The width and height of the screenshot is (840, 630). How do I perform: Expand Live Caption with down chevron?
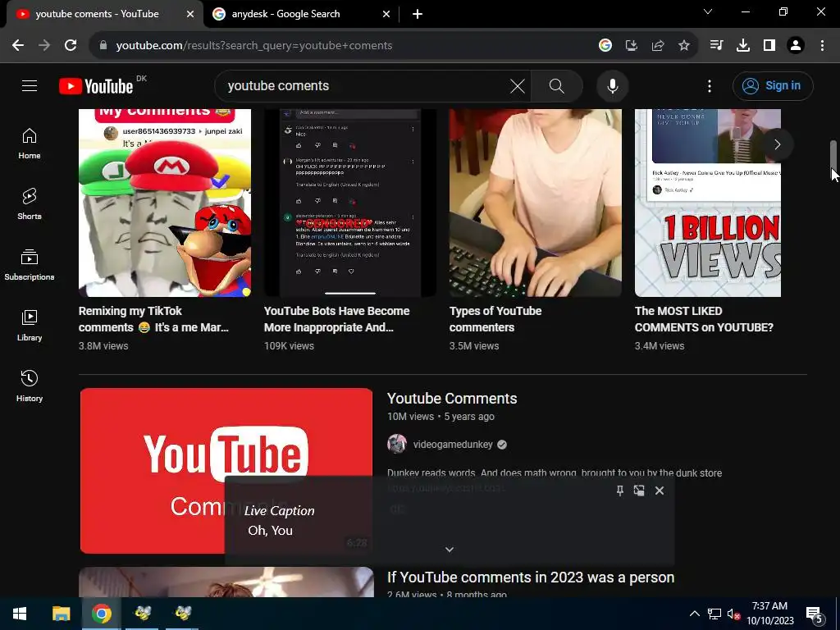(x=450, y=550)
